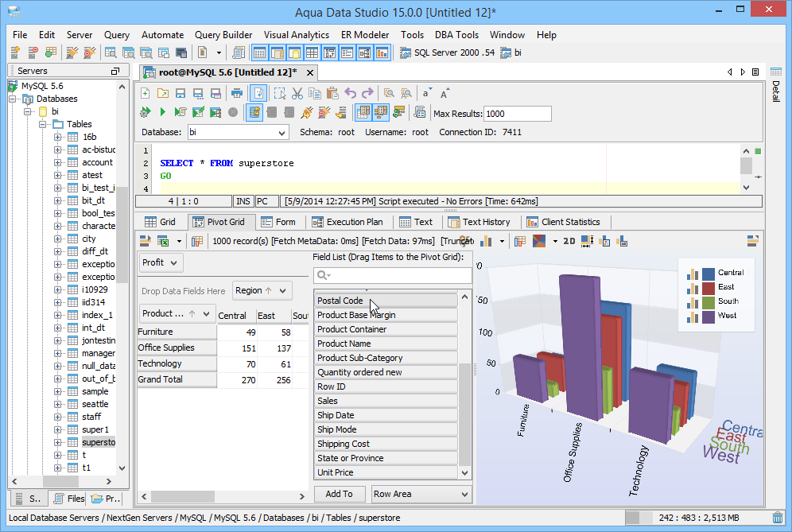Click the East red legend swatch

tap(709, 288)
